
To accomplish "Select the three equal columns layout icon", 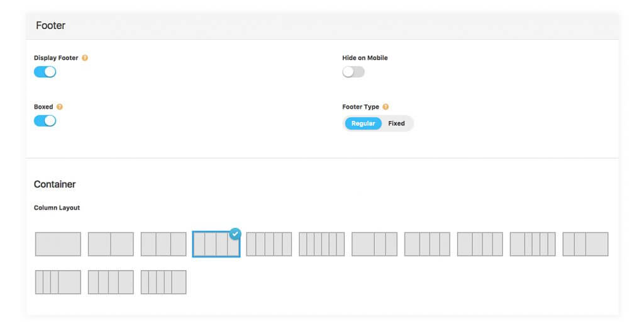I will point(164,244).
